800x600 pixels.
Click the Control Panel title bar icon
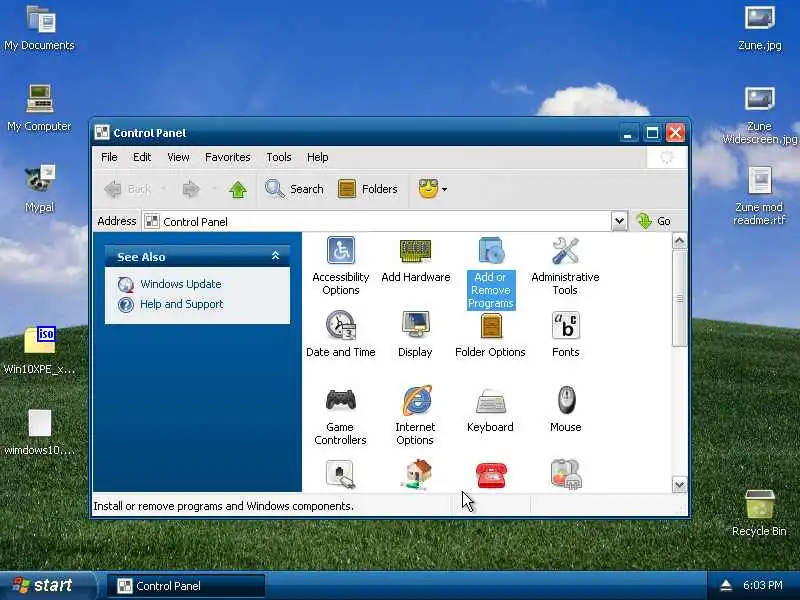tap(102, 133)
